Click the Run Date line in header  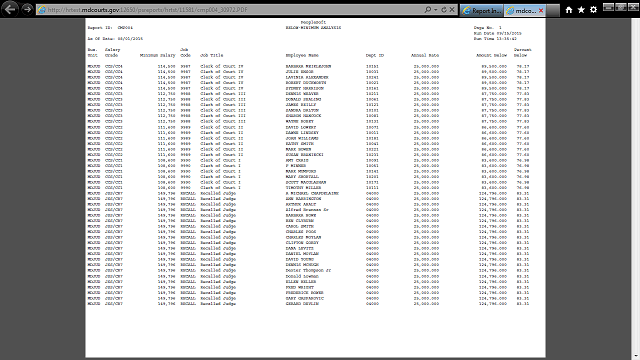click(498, 33)
